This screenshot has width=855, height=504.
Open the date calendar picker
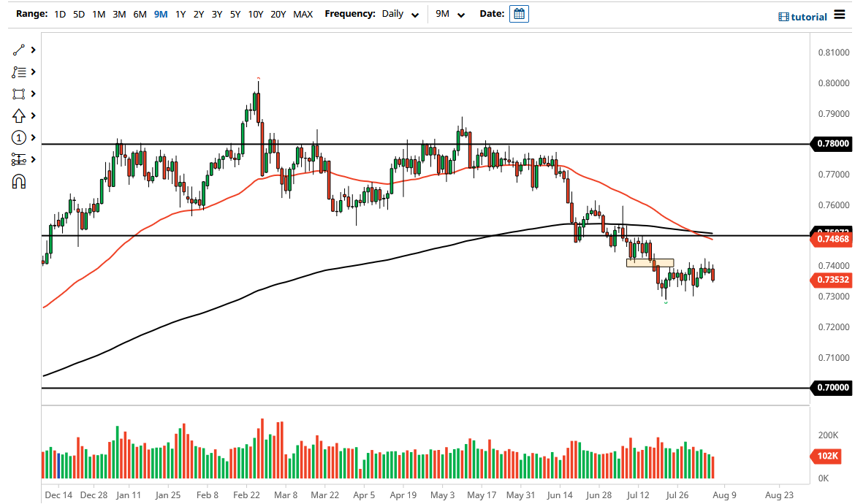point(519,14)
